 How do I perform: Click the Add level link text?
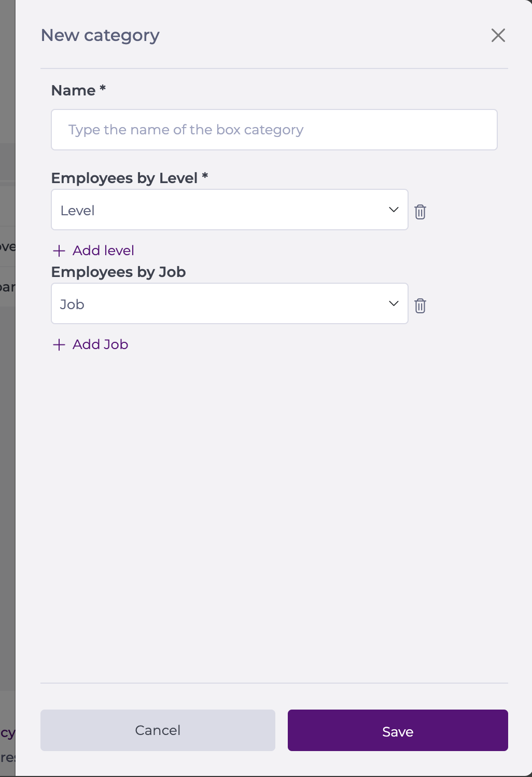click(103, 251)
